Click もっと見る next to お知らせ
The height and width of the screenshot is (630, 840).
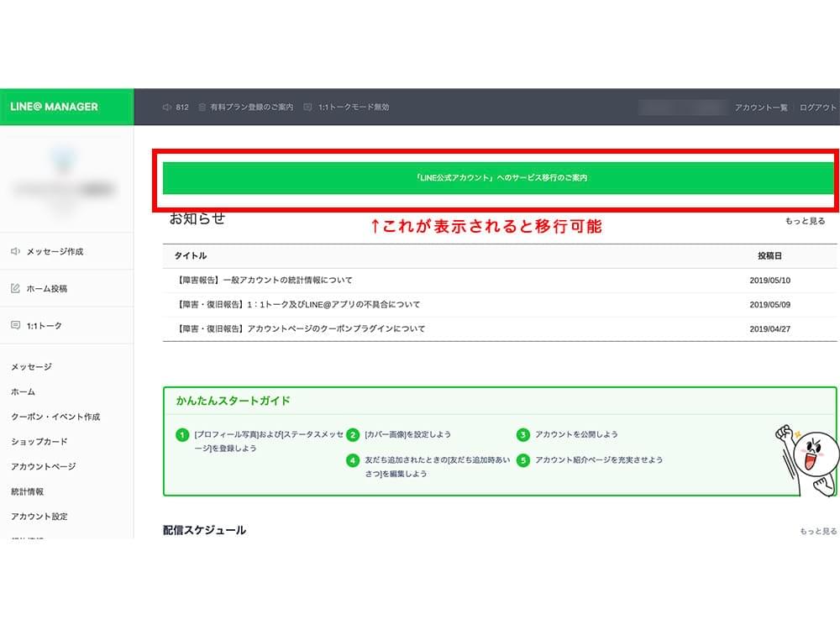tap(805, 221)
